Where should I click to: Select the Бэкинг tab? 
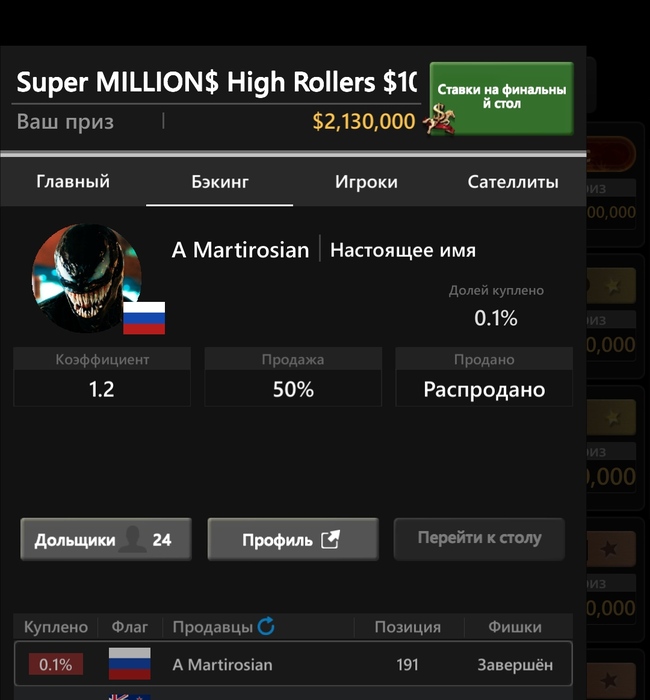click(220, 182)
